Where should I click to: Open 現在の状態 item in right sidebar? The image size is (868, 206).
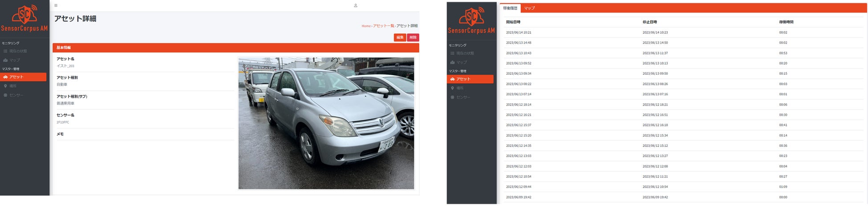[465, 53]
